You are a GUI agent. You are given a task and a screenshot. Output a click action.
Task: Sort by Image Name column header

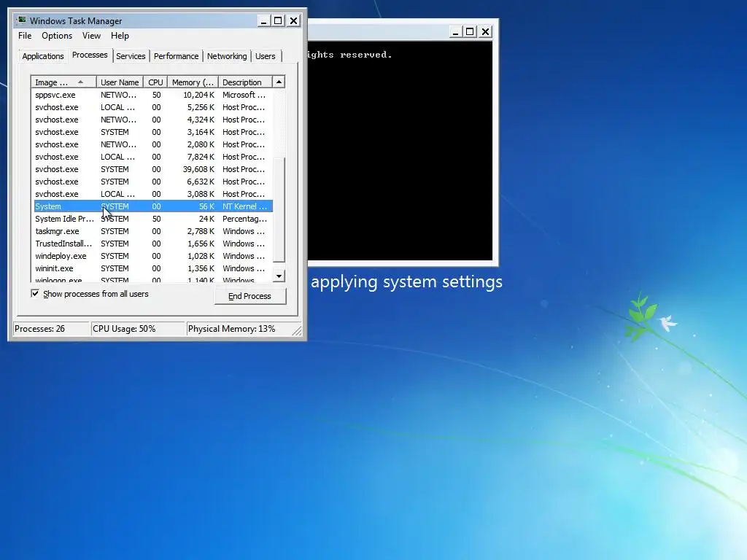coord(63,82)
